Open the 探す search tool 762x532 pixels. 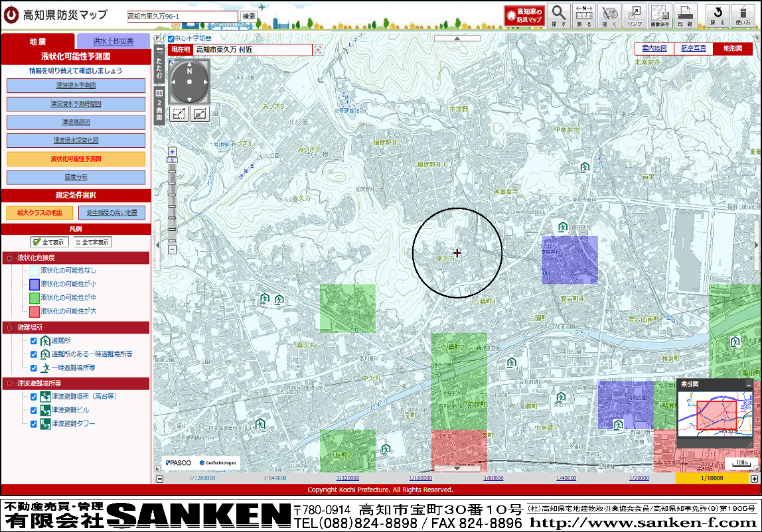pyautogui.click(x=558, y=15)
